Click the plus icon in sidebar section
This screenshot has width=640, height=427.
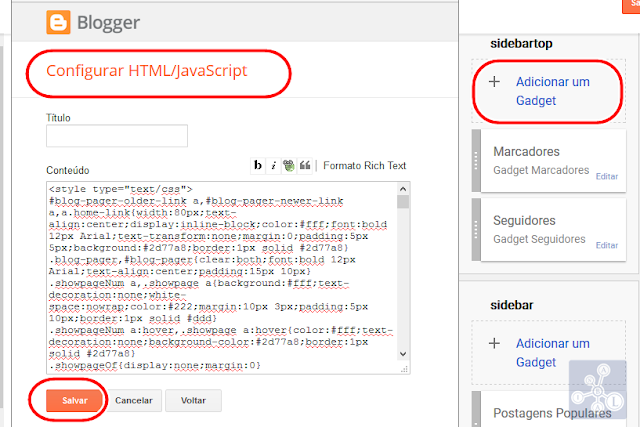point(494,343)
